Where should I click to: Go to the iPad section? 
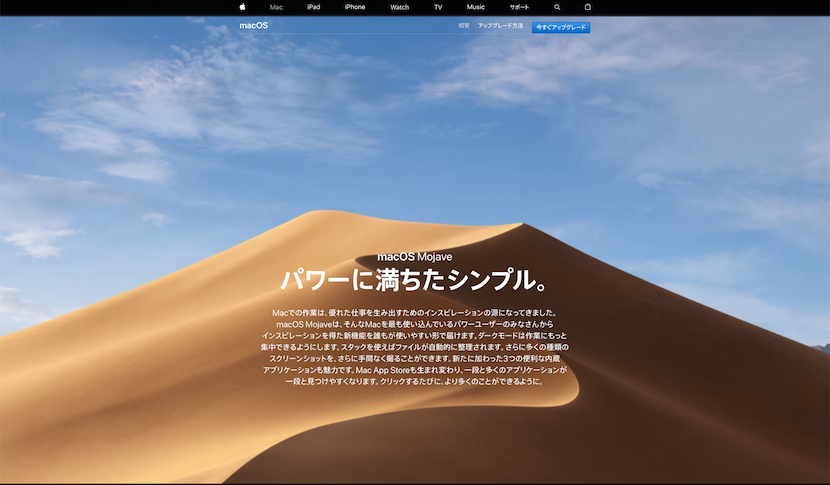(313, 7)
